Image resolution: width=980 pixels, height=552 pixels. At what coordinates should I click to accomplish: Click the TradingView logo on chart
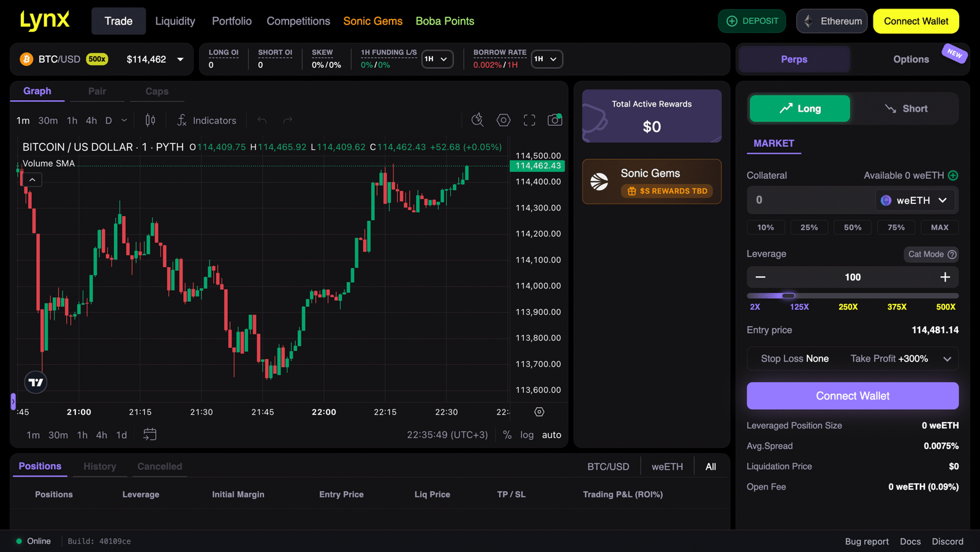pos(36,382)
